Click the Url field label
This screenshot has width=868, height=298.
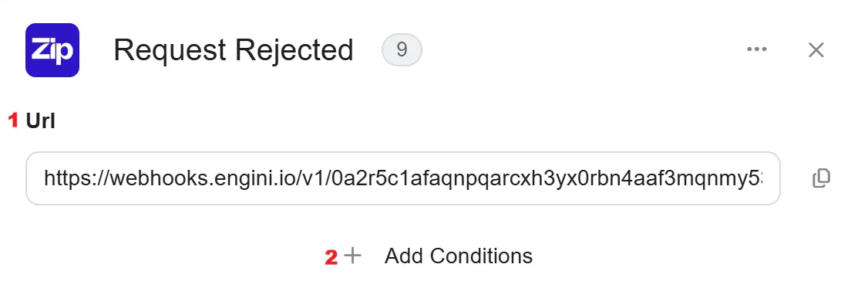click(x=40, y=120)
